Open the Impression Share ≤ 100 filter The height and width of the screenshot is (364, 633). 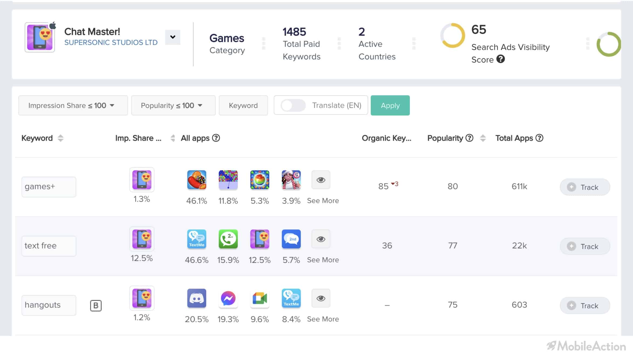73,105
